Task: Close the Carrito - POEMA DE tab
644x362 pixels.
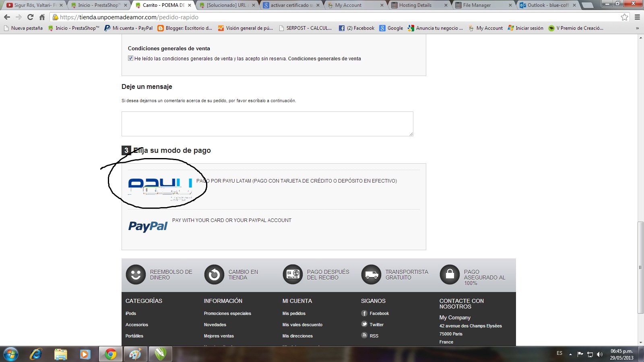Action: [190, 5]
